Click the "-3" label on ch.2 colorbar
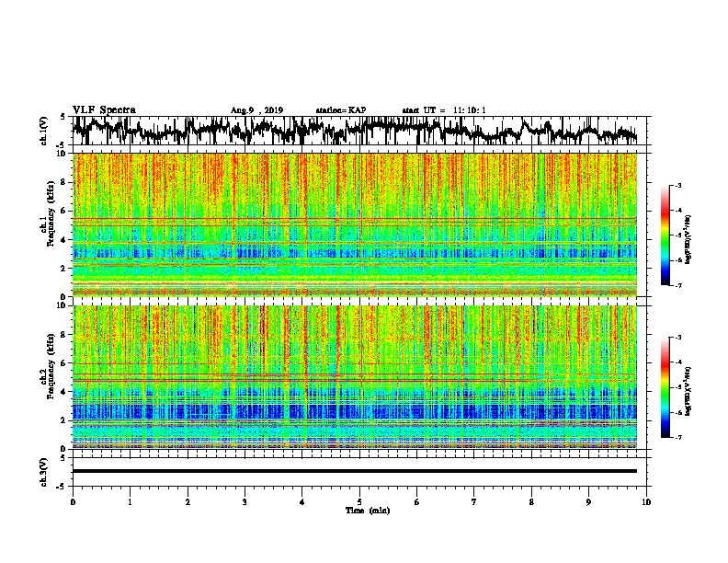This screenshot has width=728, height=563. tap(677, 338)
